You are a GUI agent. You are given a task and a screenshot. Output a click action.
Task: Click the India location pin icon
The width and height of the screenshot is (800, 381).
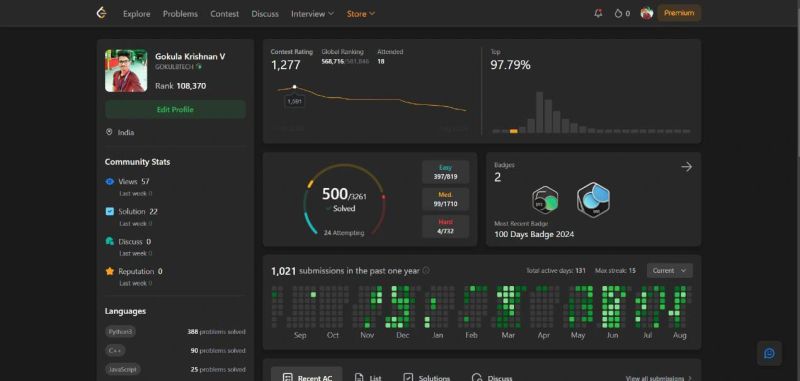point(109,132)
